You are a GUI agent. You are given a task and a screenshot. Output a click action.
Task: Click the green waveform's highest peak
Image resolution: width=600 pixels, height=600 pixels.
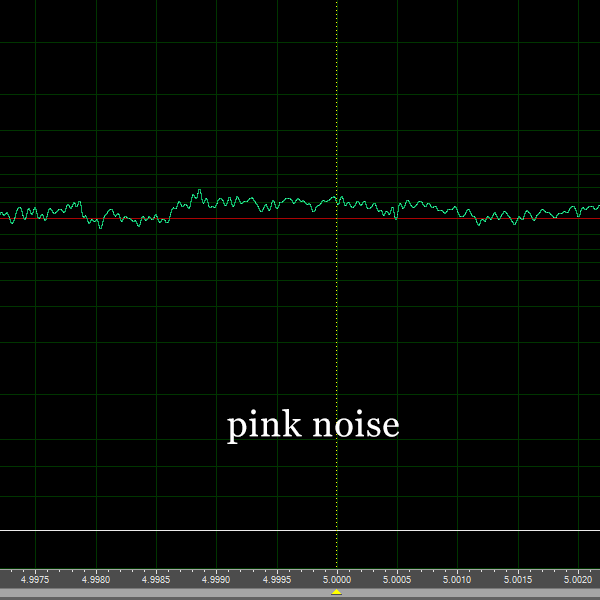199,190
